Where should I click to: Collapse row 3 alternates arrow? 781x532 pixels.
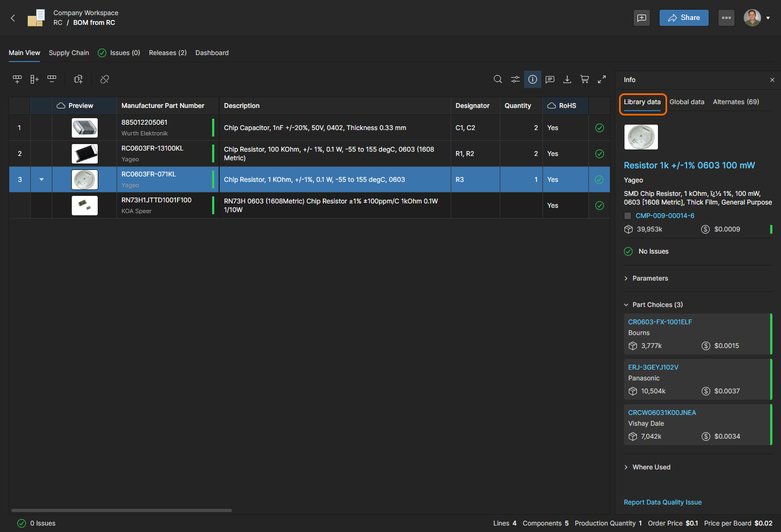coord(42,180)
